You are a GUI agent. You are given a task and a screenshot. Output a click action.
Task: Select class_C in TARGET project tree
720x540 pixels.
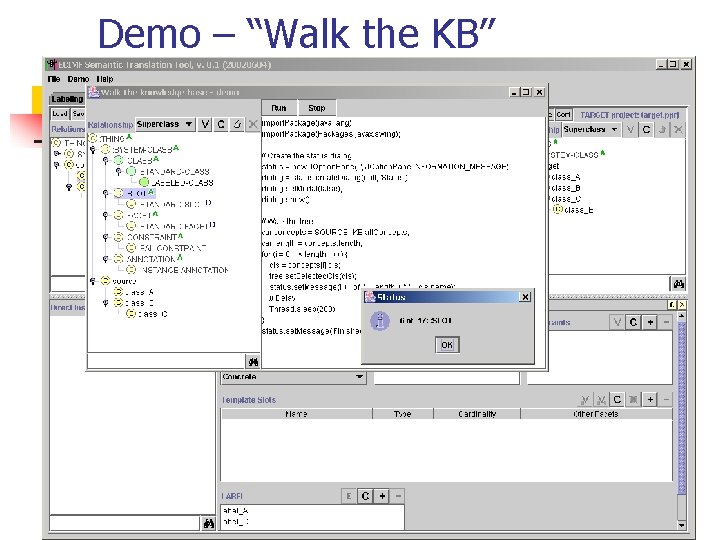(x=565, y=199)
